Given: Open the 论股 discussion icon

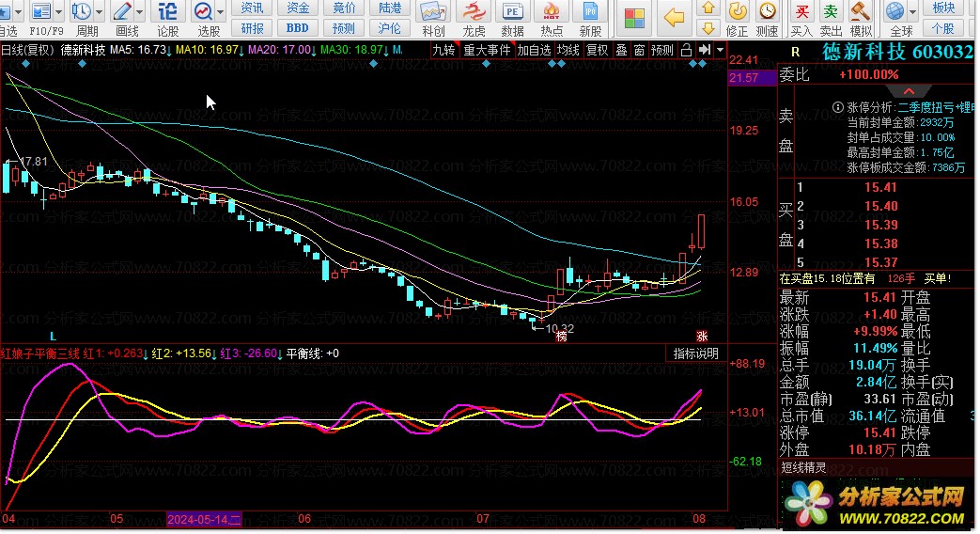Looking at the screenshot, I should point(167,11).
